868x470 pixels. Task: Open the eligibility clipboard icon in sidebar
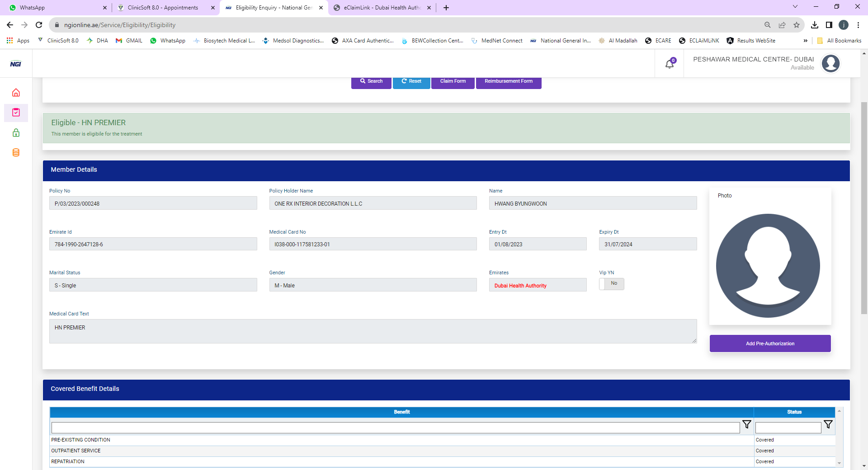[16, 113]
